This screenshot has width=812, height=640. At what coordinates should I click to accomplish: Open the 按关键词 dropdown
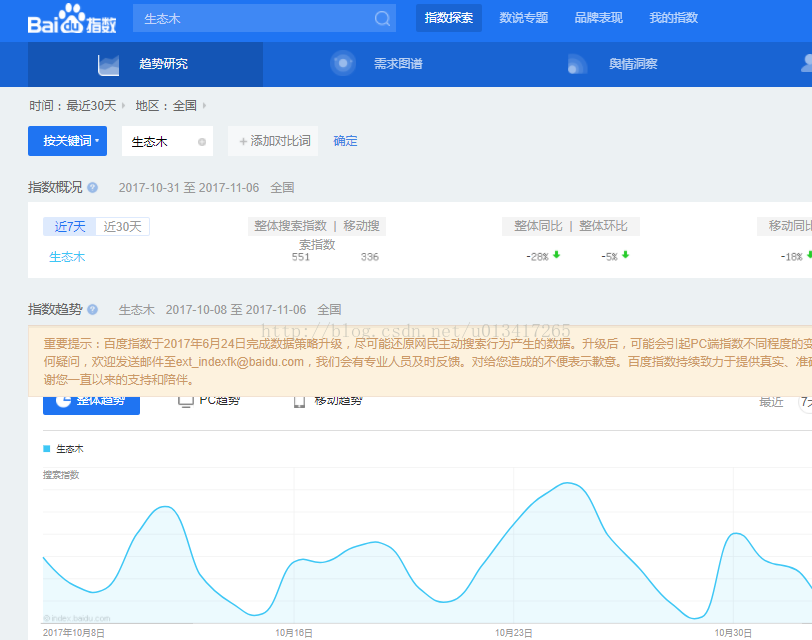pos(67,141)
